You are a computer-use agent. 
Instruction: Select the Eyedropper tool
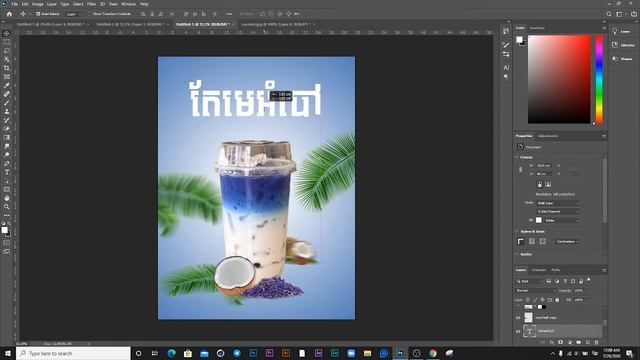pos(7,85)
